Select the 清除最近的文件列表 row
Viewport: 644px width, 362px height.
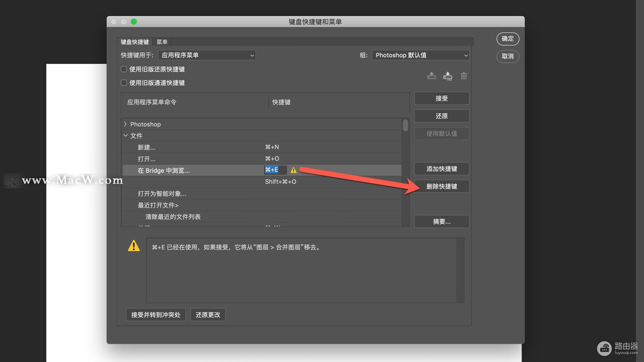click(262, 217)
